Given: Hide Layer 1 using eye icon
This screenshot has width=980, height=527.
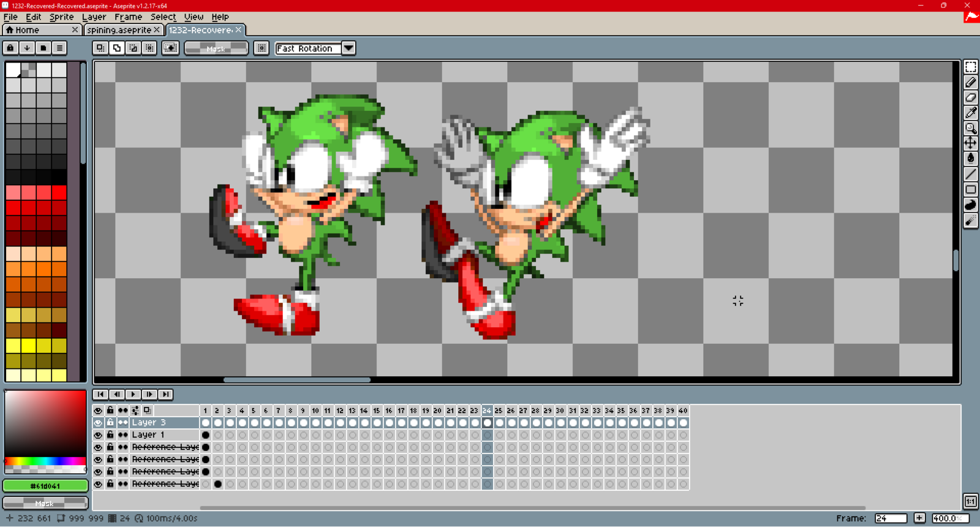Looking at the screenshot, I should 98,434.
